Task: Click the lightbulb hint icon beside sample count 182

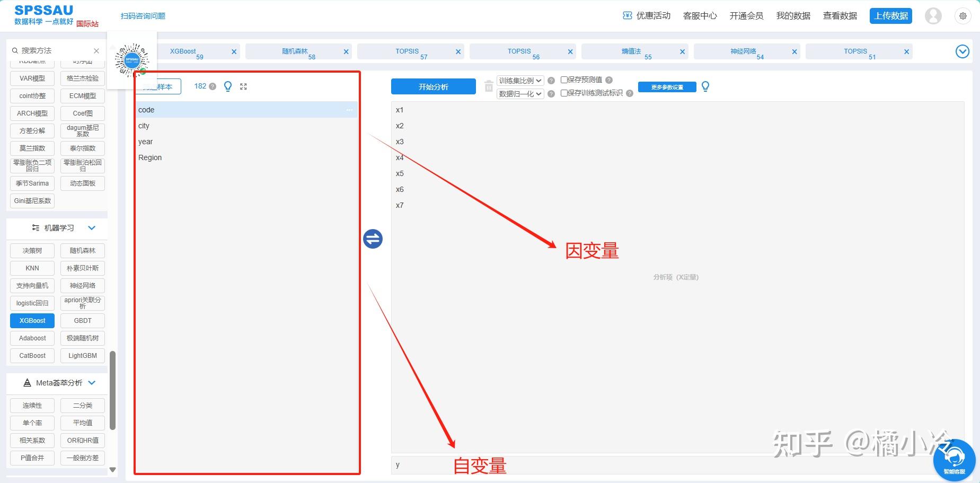Action: click(228, 86)
